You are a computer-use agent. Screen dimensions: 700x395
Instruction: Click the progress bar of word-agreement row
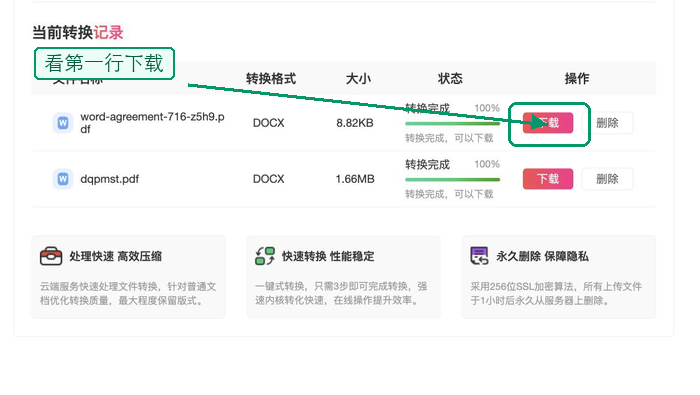(452, 123)
